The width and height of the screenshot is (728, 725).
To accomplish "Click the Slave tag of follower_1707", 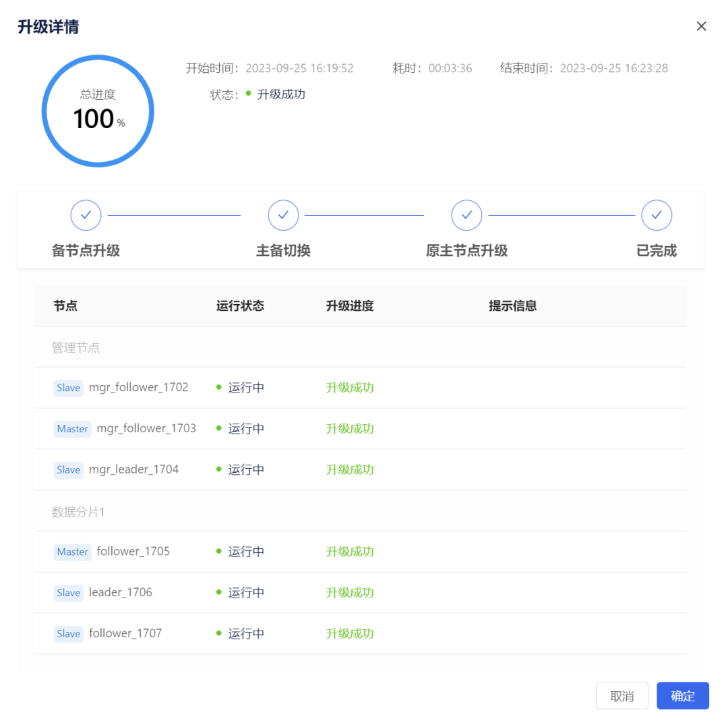I will tap(68, 633).
